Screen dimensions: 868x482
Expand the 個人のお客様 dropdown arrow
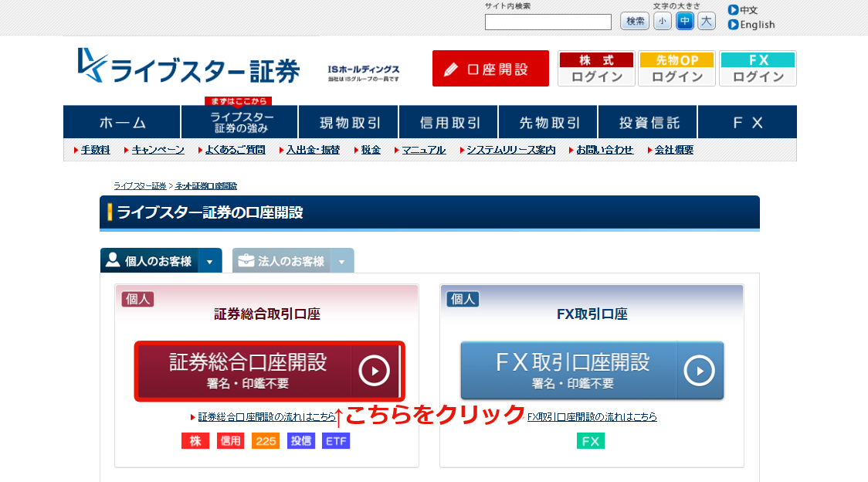[x=210, y=262]
